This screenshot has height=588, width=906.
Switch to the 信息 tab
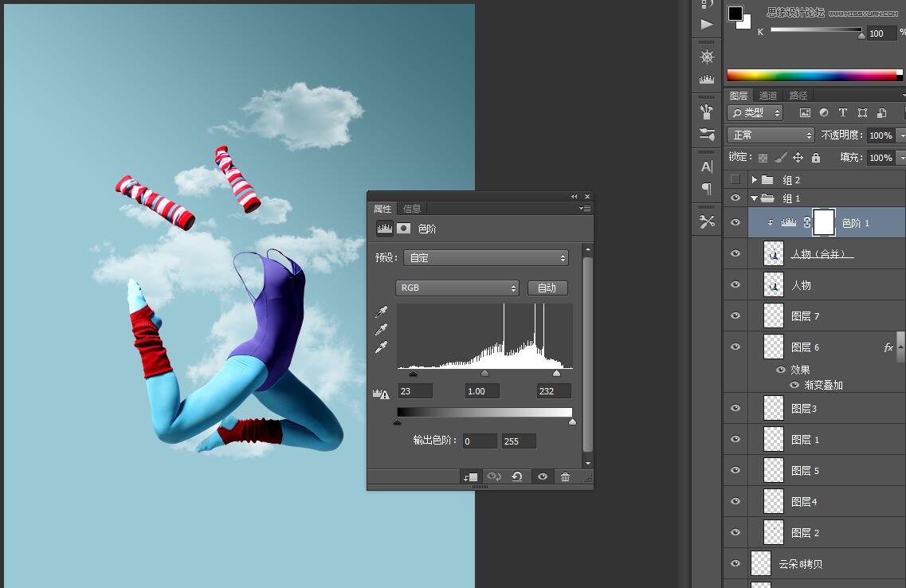click(412, 209)
